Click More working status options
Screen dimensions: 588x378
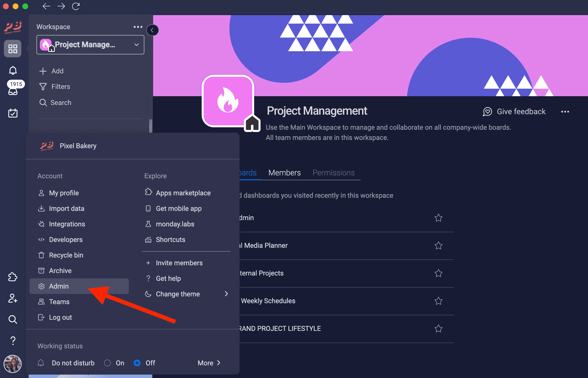tap(210, 363)
